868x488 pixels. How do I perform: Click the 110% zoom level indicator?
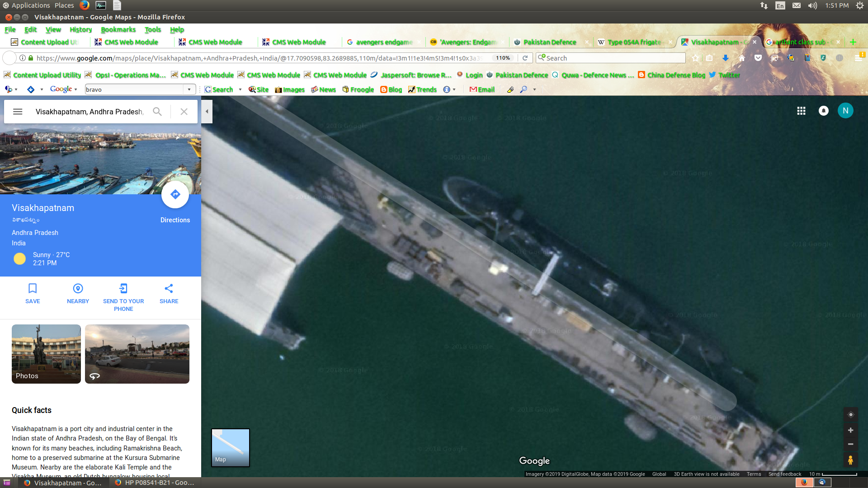[x=503, y=58]
